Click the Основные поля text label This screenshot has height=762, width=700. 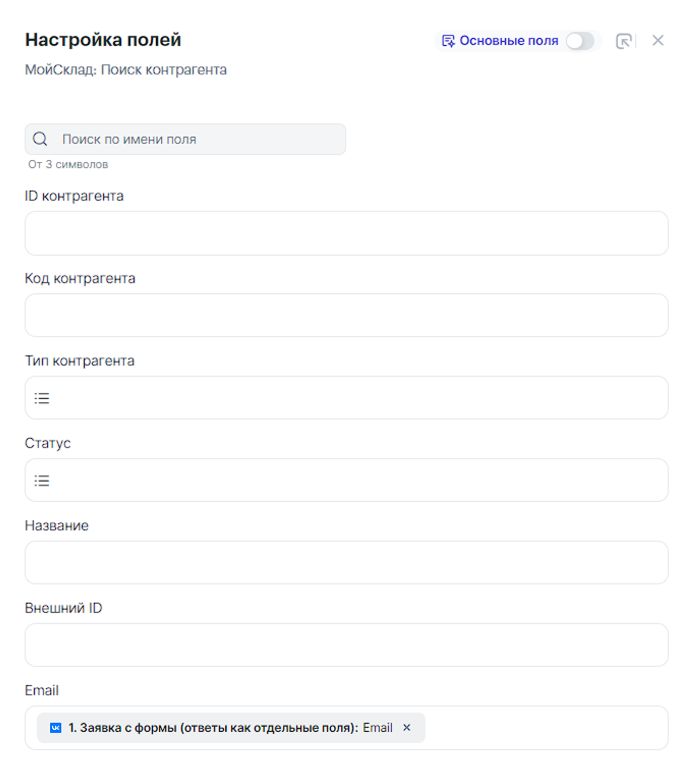click(x=509, y=41)
